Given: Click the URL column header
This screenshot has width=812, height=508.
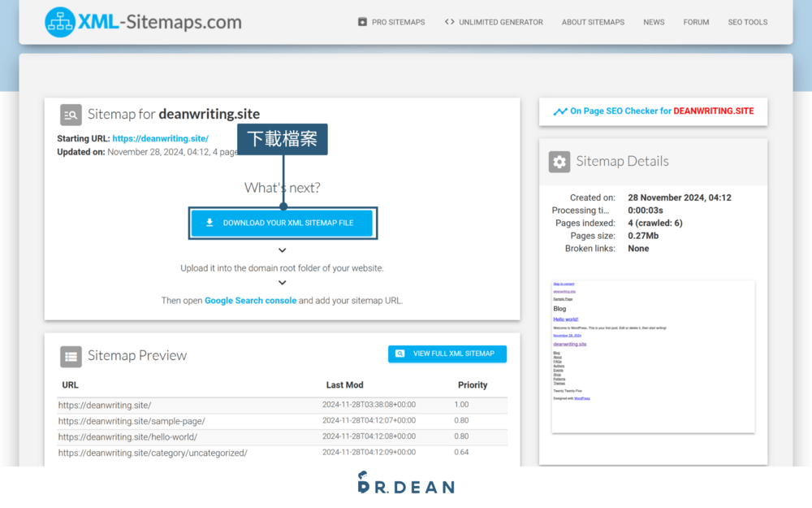Looking at the screenshot, I should 70,385.
